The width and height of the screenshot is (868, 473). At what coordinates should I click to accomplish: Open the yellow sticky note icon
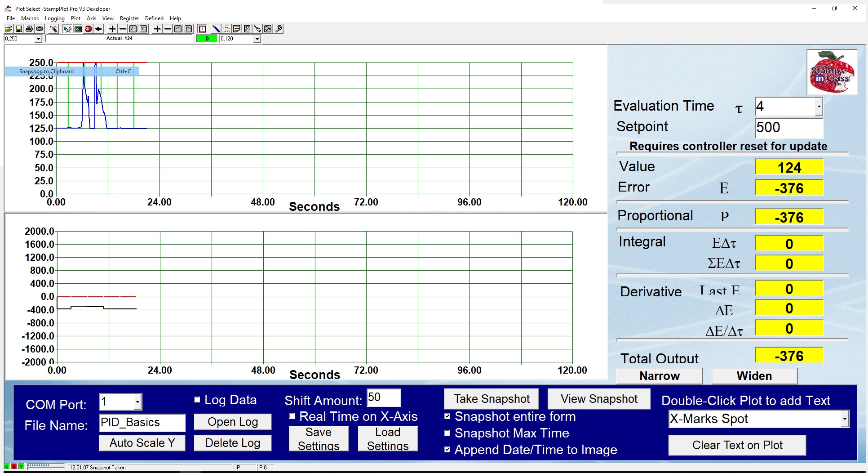coord(237,29)
